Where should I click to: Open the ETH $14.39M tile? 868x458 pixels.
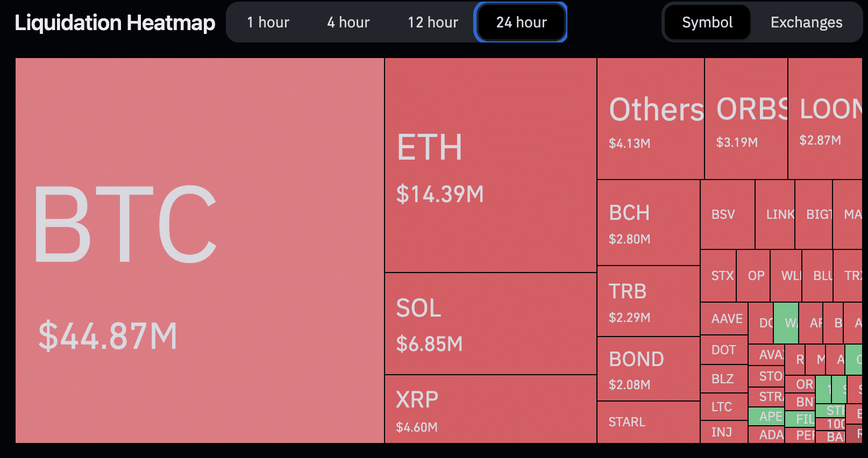[490, 165]
